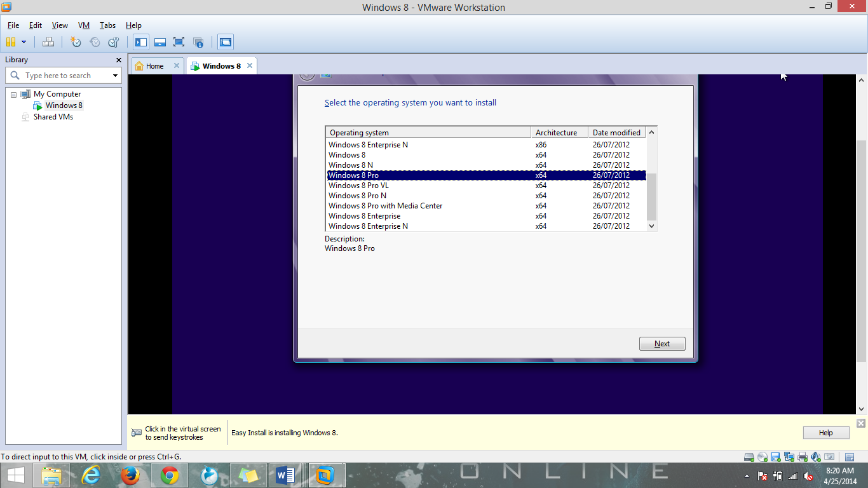Screen dimensions: 868x488
Task: Click the VM console scroll up arrow
Action: coord(862,81)
